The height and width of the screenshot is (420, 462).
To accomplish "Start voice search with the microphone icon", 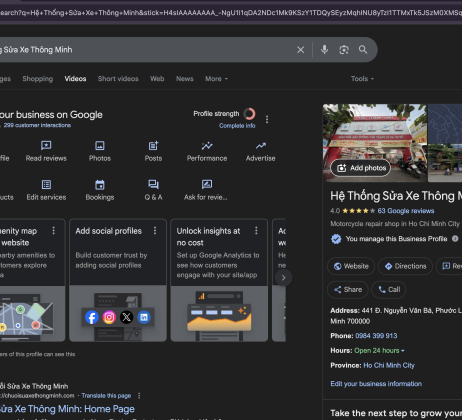I will point(324,50).
